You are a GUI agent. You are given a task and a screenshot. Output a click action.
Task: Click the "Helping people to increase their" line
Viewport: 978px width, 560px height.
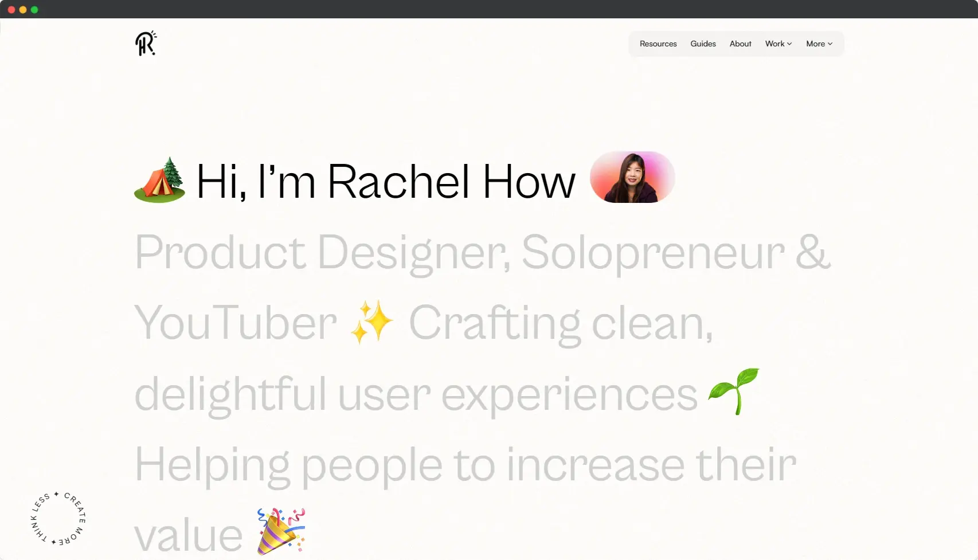point(465,464)
